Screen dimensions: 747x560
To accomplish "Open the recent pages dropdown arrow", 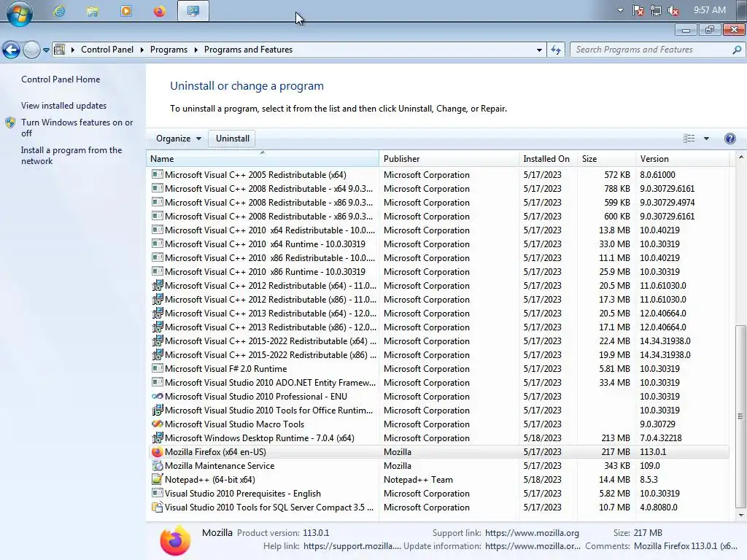I will click(46, 50).
